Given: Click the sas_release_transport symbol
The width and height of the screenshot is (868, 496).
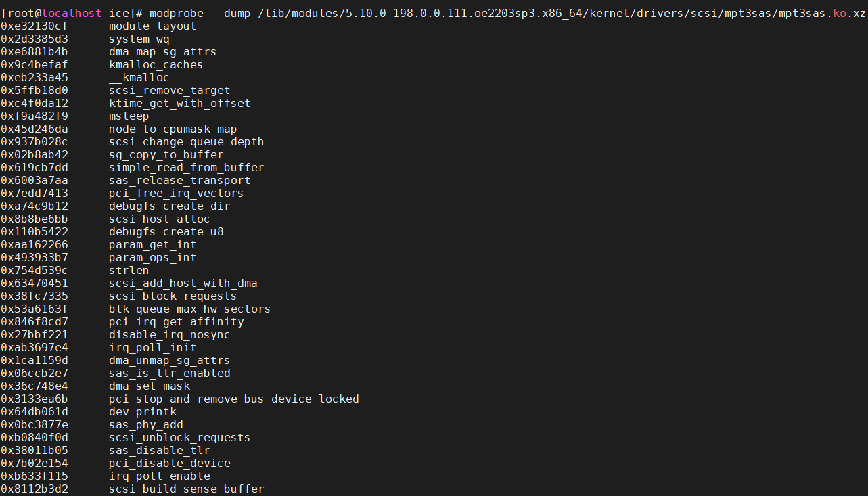Looking at the screenshot, I should pos(179,181).
